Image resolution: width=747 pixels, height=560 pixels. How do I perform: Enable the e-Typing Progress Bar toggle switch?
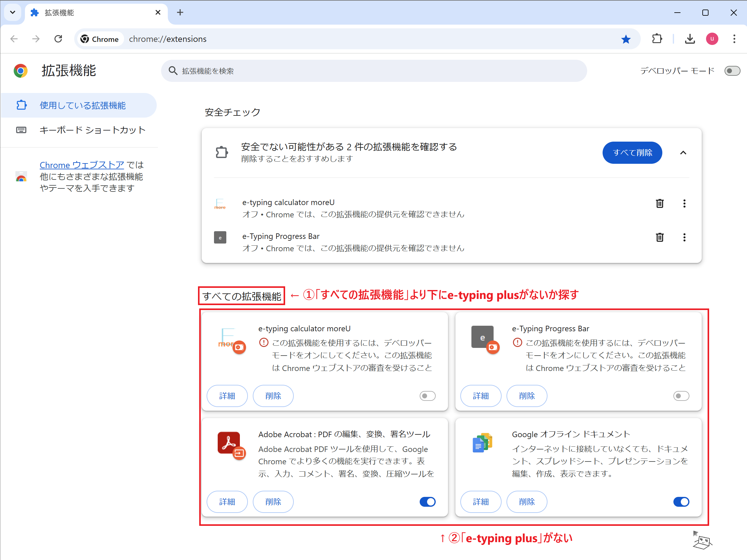pos(681,396)
